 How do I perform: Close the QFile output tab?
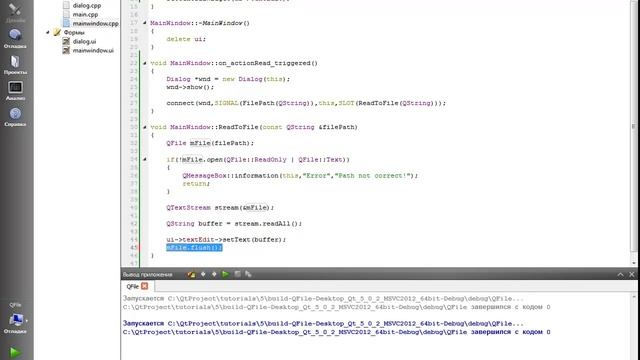point(144,286)
